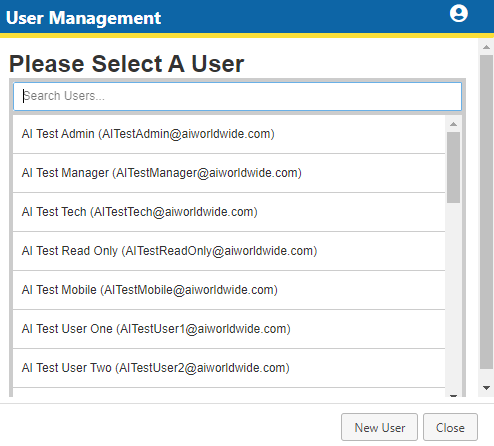Select AI Test Manager user
The image size is (494, 446).
point(229,173)
